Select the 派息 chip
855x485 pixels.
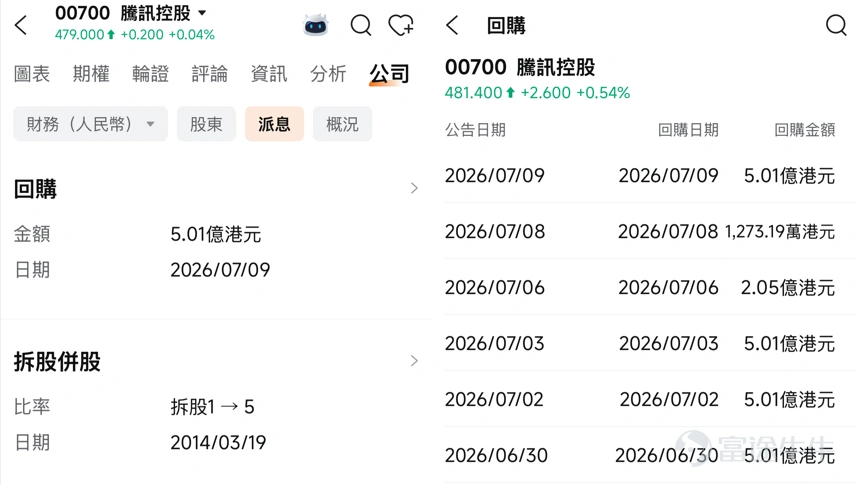click(274, 124)
